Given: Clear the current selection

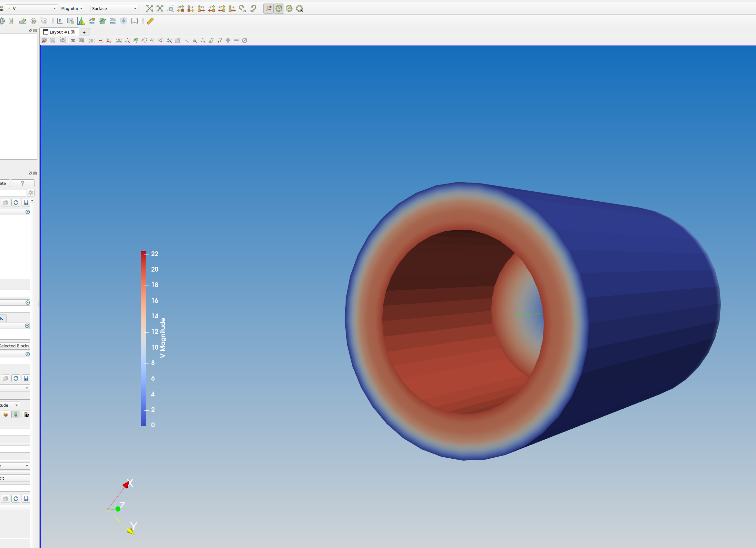Looking at the screenshot, I should pyautogui.click(x=245, y=40).
